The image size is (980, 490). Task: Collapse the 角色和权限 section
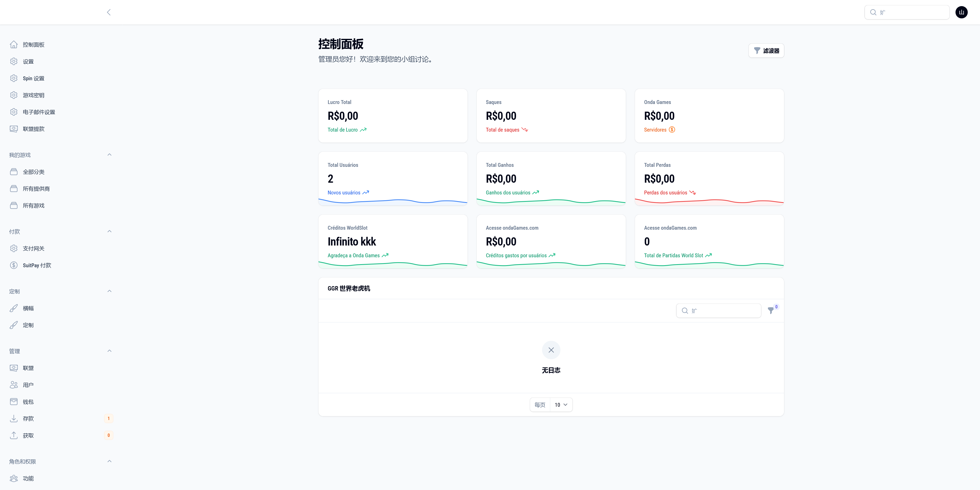tap(109, 461)
